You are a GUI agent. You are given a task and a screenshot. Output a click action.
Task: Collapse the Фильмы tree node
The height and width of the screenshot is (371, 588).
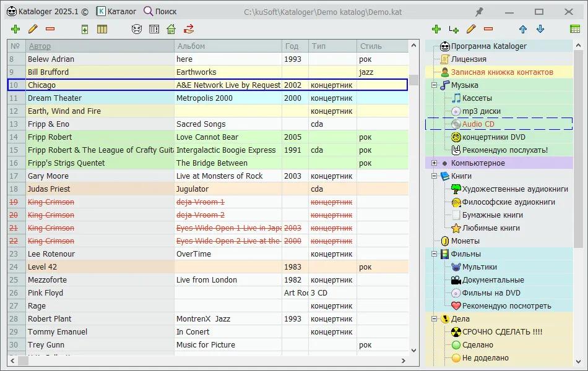click(x=434, y=254)
